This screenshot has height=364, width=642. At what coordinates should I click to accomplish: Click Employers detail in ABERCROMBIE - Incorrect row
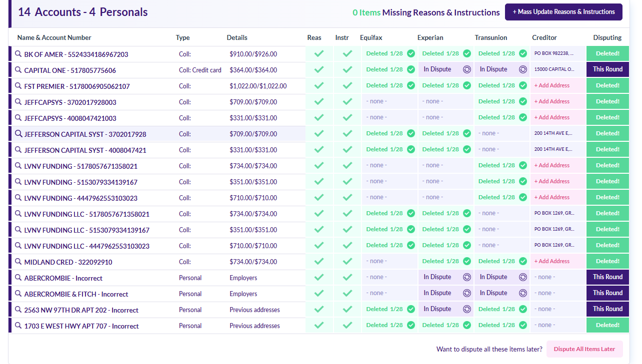(x=243, y=278)
